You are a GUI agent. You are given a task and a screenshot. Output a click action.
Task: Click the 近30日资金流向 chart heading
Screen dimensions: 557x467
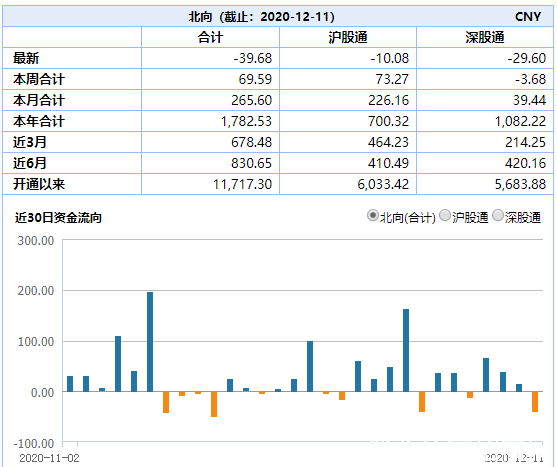[58, 217]
